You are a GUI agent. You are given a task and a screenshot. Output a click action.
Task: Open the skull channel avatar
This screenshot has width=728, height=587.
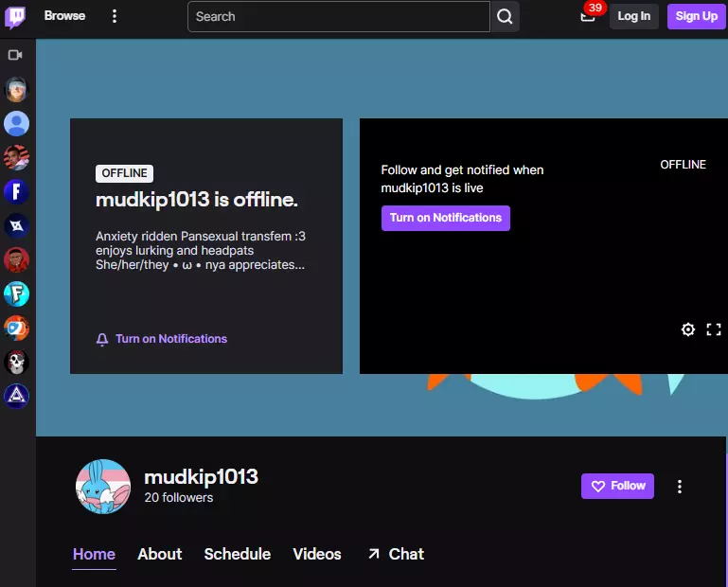click(16, 363)
